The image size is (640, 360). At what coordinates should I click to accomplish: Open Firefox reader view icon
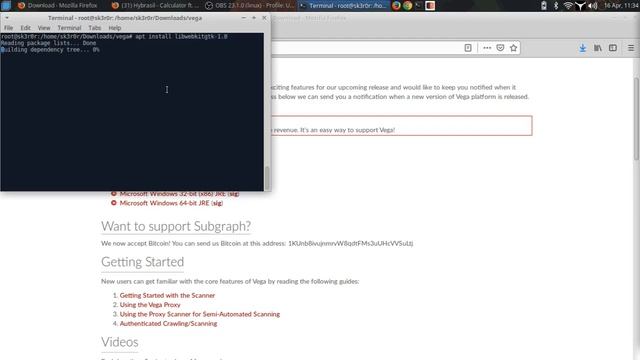468,48
